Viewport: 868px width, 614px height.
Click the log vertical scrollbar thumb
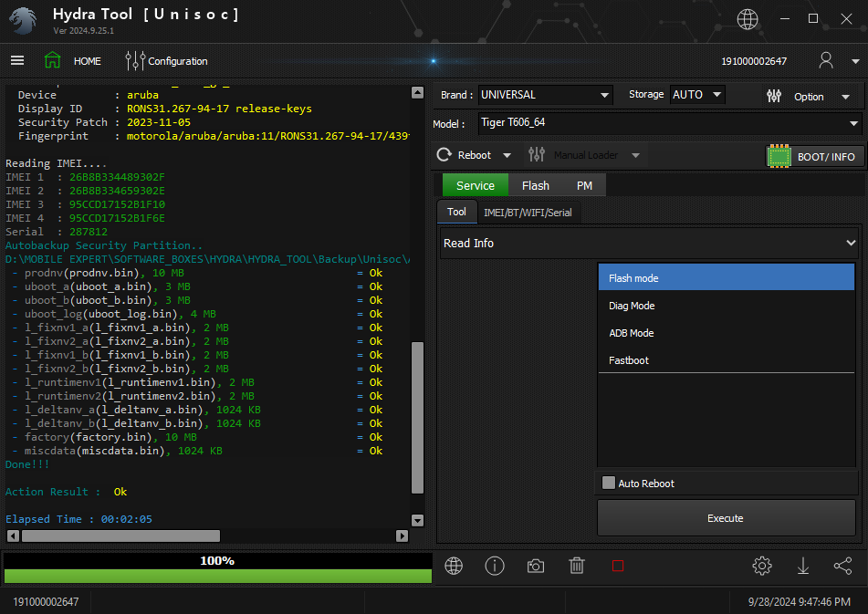pyautogui.click(x=417, y=418)
